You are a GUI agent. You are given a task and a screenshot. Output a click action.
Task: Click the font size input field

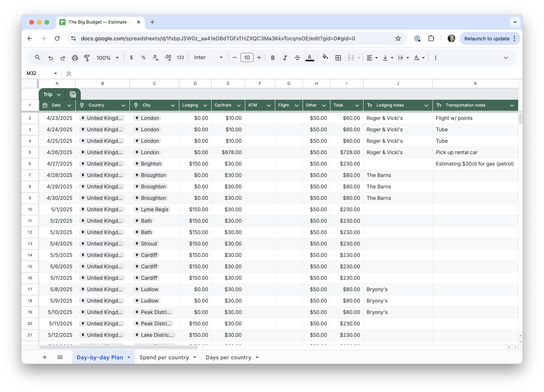246,57
